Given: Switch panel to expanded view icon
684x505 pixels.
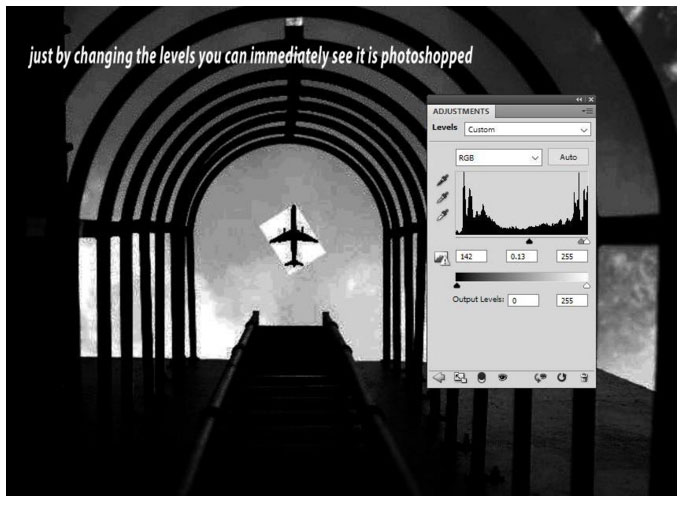Looking at the screenshot, I should (x=461, y=377).
